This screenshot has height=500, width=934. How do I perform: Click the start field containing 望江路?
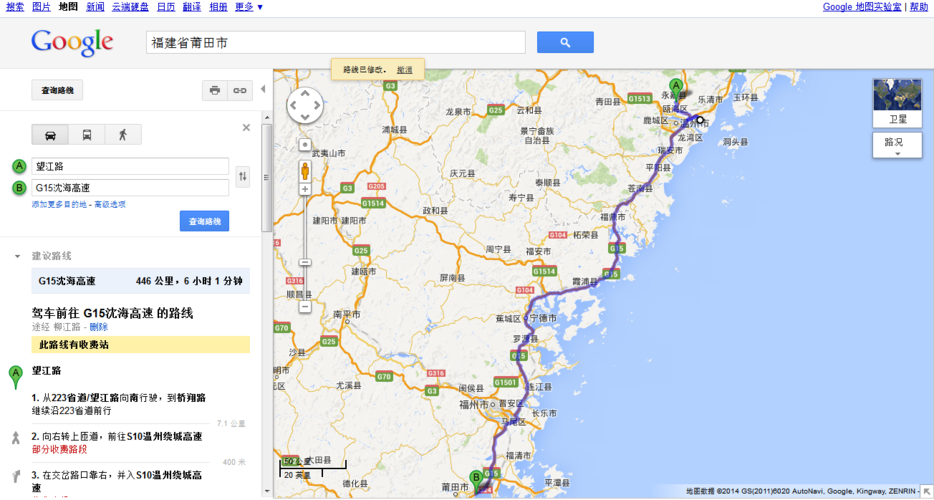130,166
